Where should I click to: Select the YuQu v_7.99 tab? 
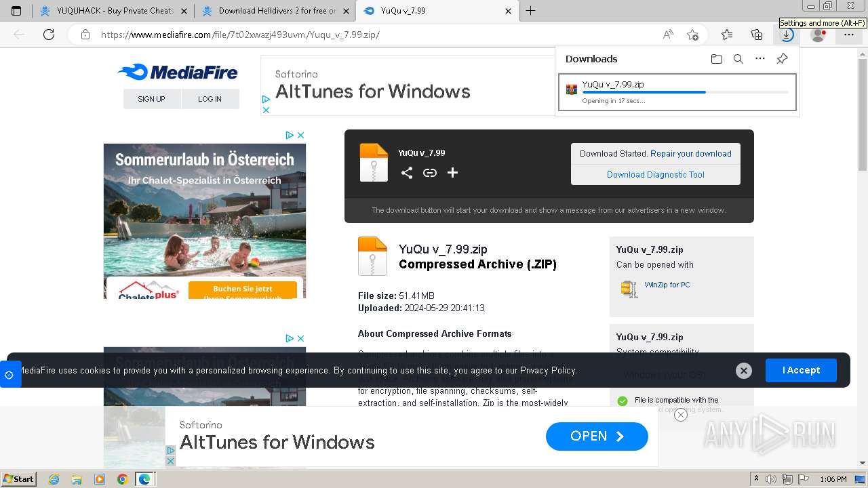coord(437,11)
